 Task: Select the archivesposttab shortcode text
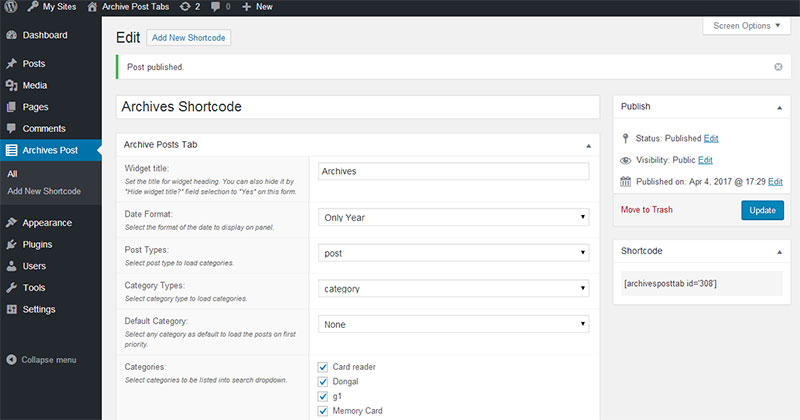click(x=670, y=284)
